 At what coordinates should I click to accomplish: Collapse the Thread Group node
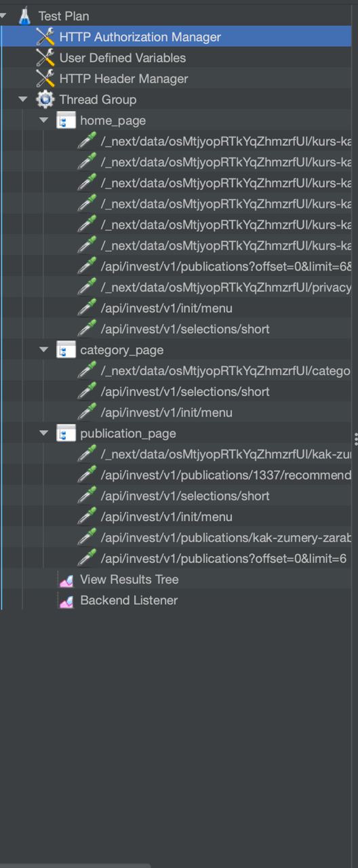(x=23, y=100)
